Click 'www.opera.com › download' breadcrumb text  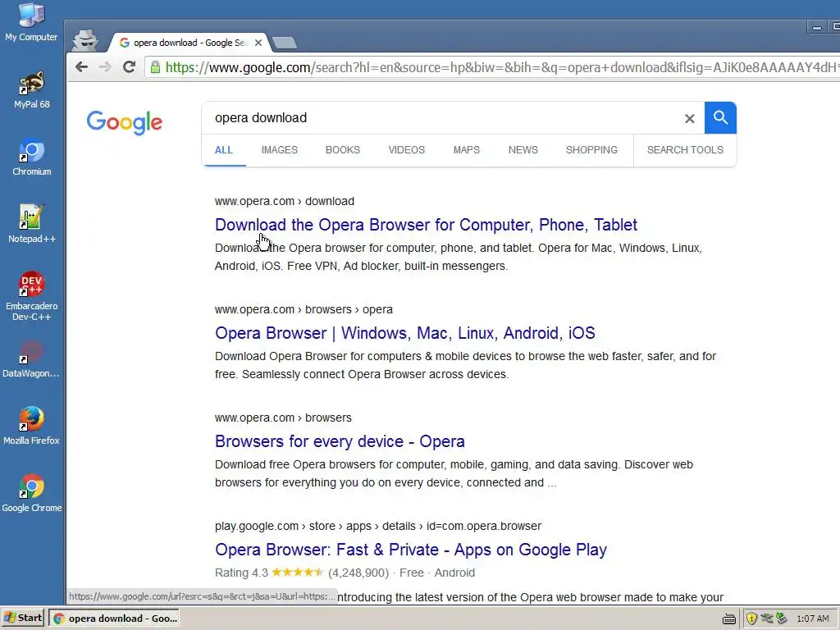pyautogui.click(x=285, y=202)
